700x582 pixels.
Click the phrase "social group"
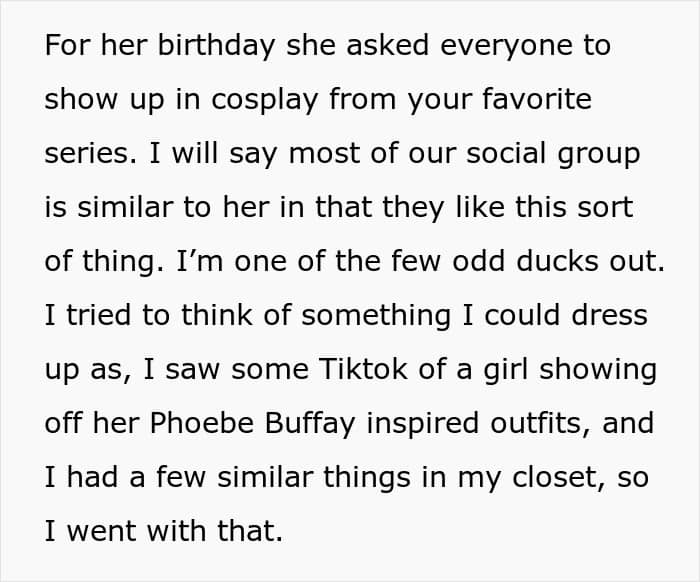click(554, 154)
